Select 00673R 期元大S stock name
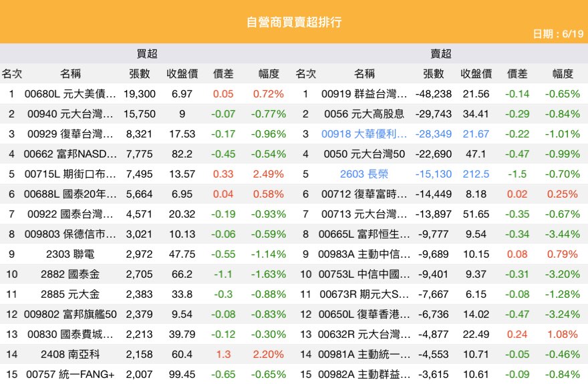 [x=364, y=294]
